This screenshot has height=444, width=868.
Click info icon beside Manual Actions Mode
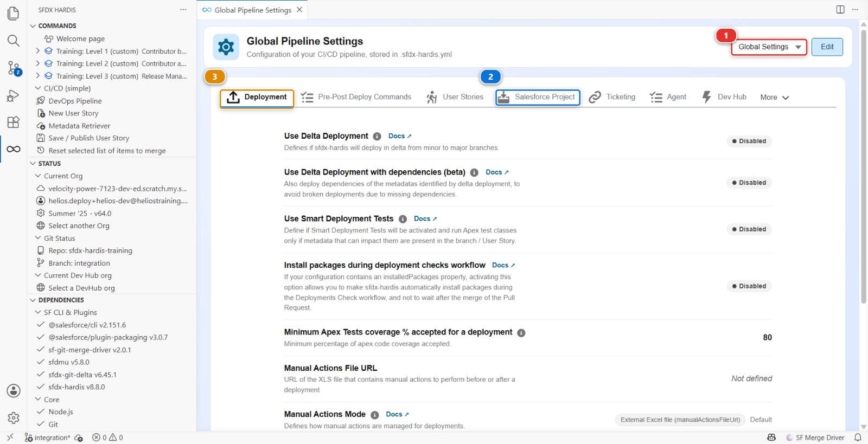click(x=374, y=415)
